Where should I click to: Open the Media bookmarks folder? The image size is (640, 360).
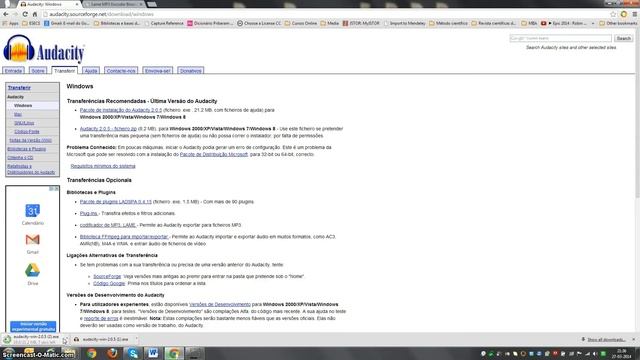point(330,23)
